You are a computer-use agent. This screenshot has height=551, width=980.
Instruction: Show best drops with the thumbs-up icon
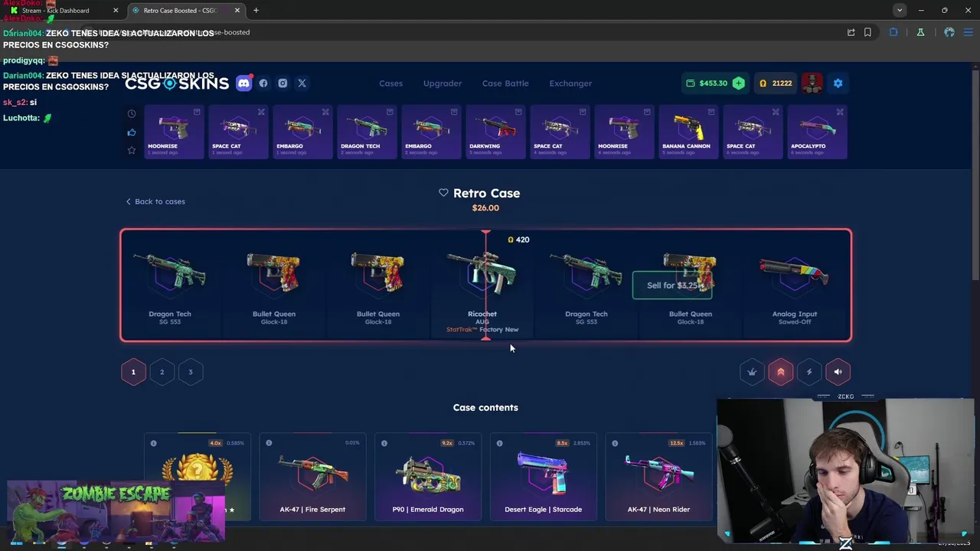(x=132, y=132)
